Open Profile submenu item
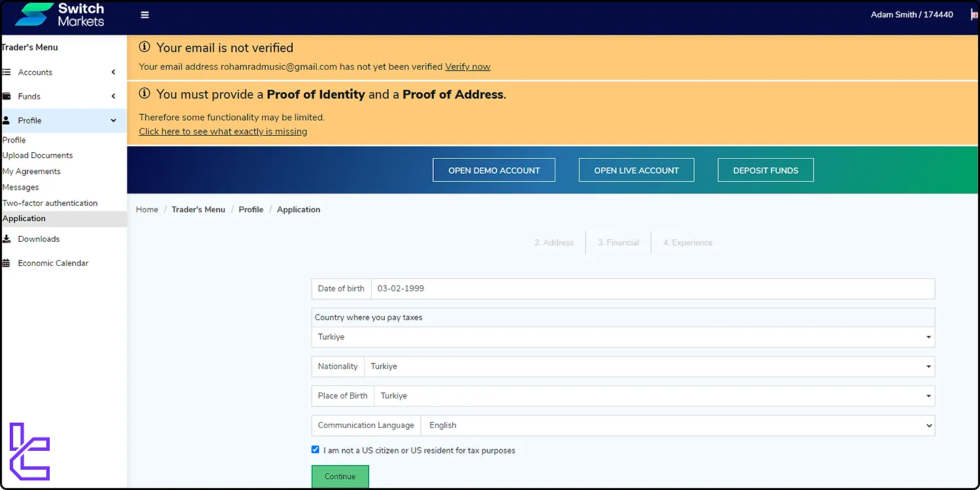Viewport: 980px width, 490px height. tap(14, 140)
